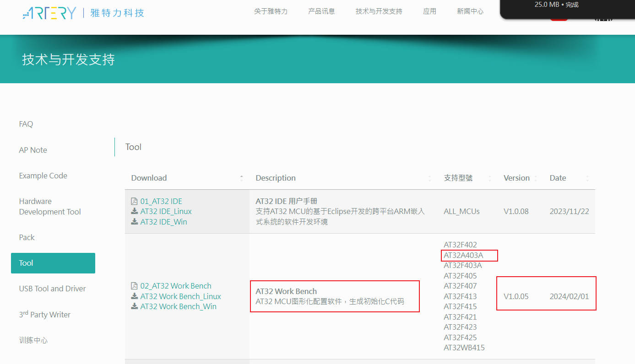Click download icon beside AT32 IDE_Win
635x364 pixels.
pos(134,222)
